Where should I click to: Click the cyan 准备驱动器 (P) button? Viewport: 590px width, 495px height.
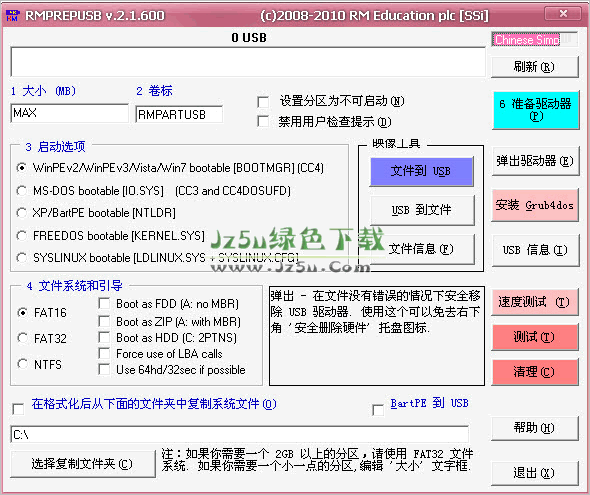point(535,110)
